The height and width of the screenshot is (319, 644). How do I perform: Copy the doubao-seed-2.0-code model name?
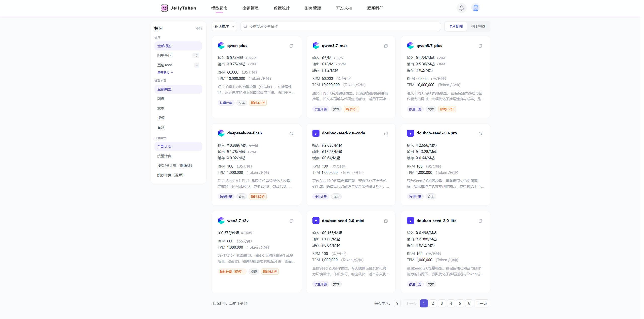tap(386, 134)
